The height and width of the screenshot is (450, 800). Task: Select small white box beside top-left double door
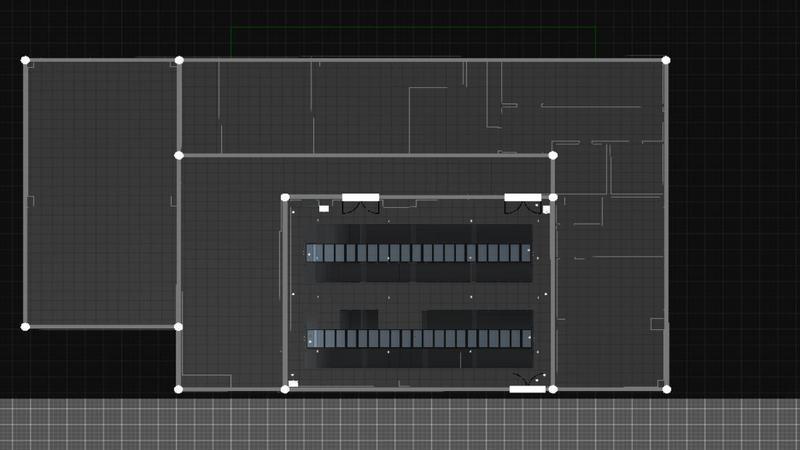[324, 208]
